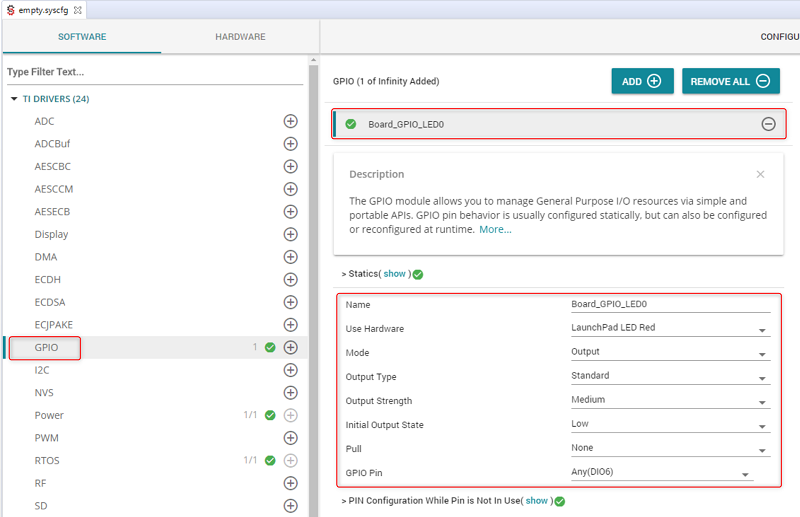Screen dimensions: 800x517
Task: Open the Use Hardware dropdown
Action: point(762,330)
